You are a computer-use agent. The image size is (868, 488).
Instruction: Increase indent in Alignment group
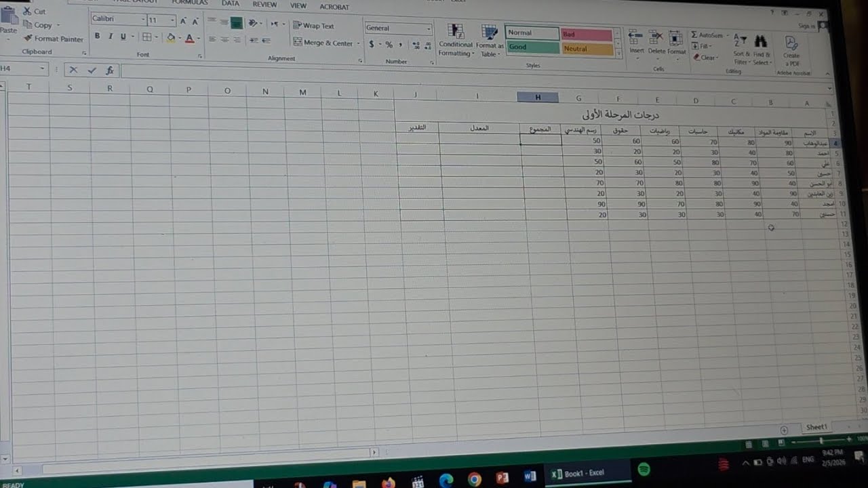(x=265, y=41)
